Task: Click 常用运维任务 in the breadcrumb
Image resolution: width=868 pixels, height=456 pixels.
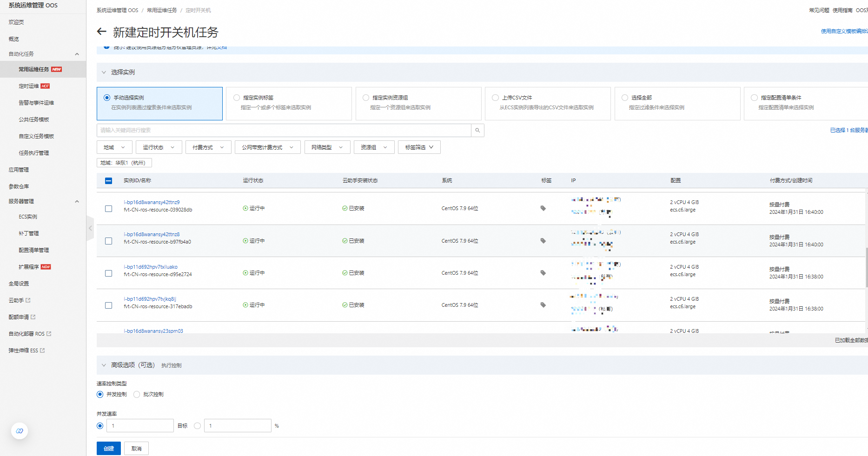Action: pos(162,10)
